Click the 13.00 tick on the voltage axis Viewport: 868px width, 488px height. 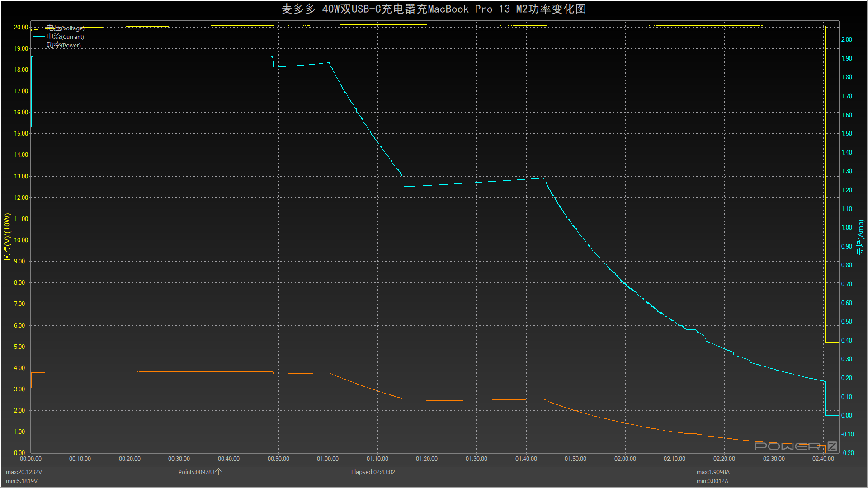click(x=21, y=176)
